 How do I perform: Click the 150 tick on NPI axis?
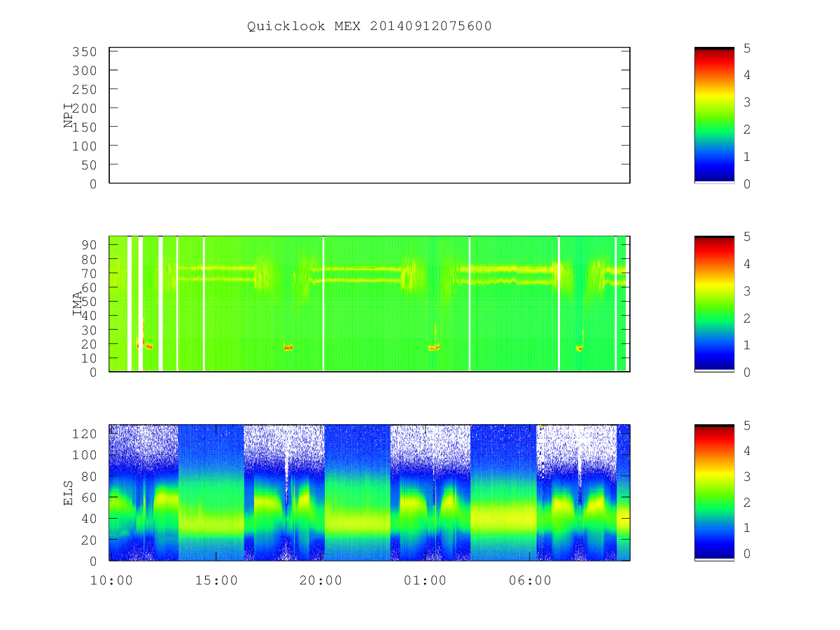coord(84,127)
